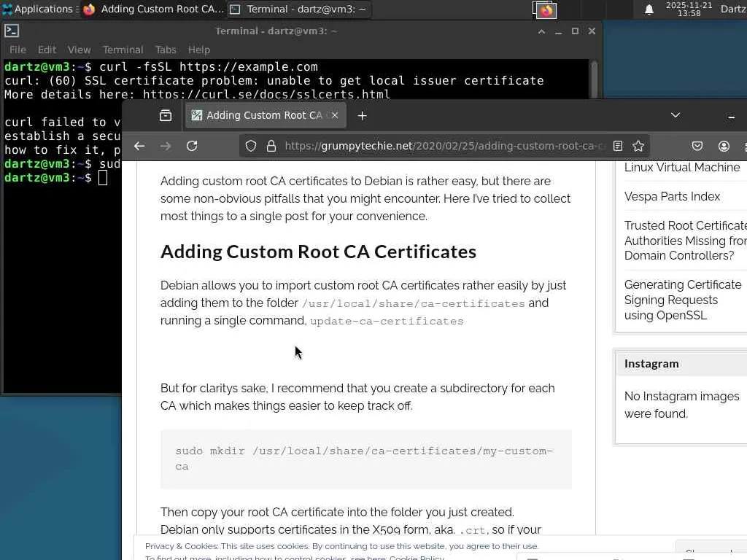Open the Vespa Parts Index link
747x560 pixels.
[672, 196]
